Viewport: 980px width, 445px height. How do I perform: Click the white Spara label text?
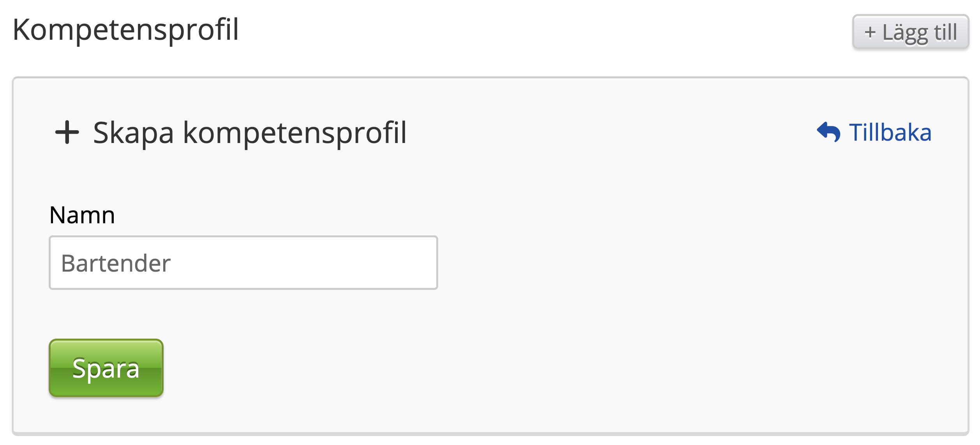pos(106,368)
